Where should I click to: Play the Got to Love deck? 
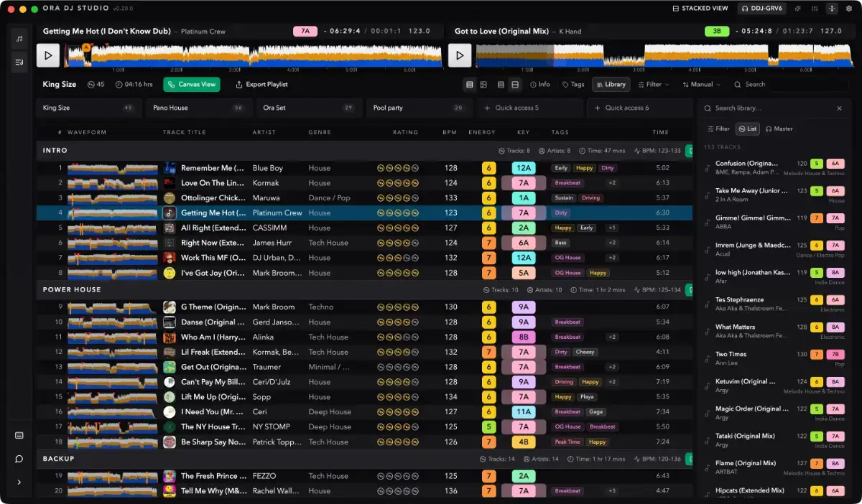pos(460,55)
